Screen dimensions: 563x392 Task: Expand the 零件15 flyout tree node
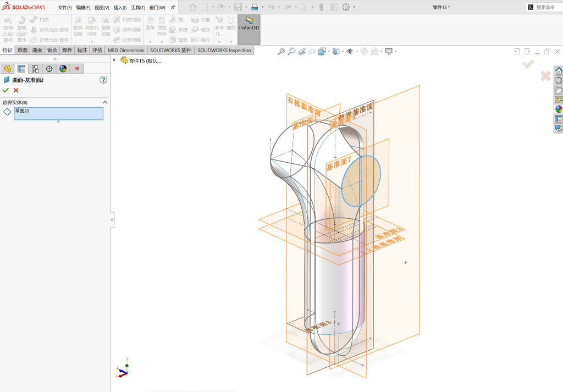(x=114, y=60)
